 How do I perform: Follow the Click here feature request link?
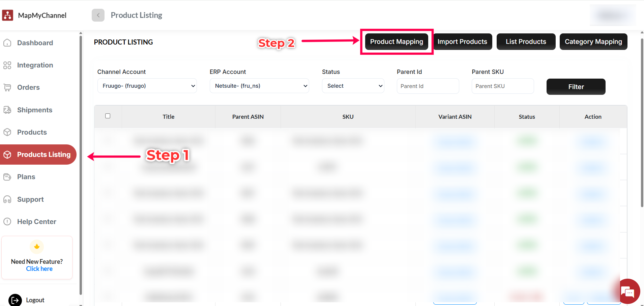click(39, 269)
